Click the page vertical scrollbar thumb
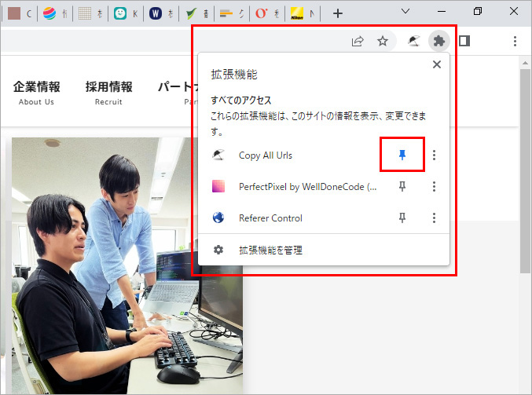Viewport: 532px width, 395px height. click(x=525, y=170)
